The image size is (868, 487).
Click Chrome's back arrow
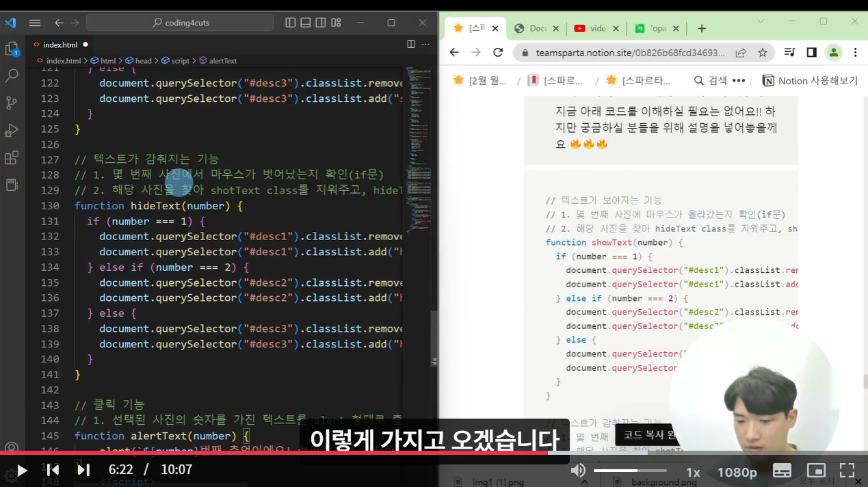pyautogui.click(x=454, y=53)
